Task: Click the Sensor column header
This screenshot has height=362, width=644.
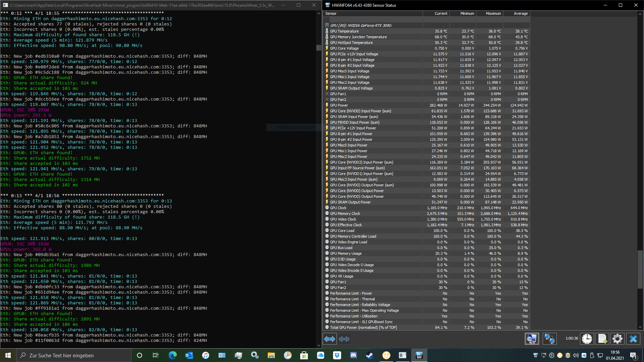Action: 372,13
